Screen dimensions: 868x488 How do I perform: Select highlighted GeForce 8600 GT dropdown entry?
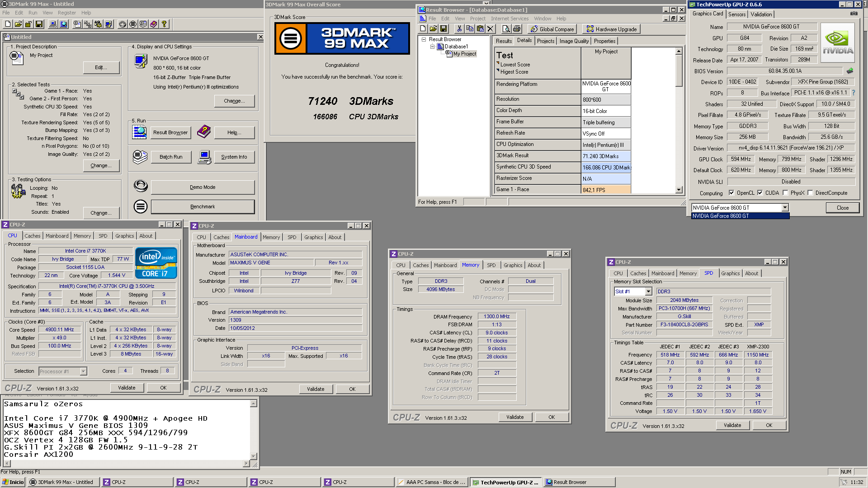click(x=740, y=216)
